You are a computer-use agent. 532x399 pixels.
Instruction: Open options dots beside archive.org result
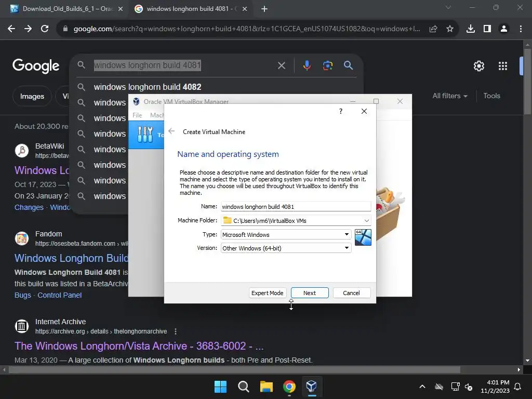(x=176, y=331)
